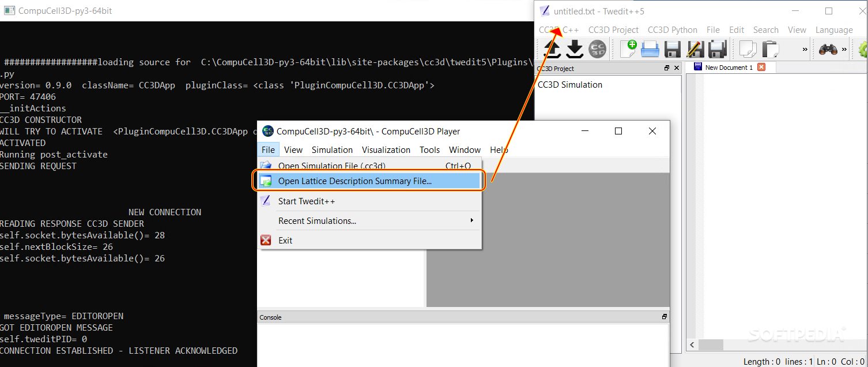Open the View menu in CompuCell3D Player

[293, 149]
